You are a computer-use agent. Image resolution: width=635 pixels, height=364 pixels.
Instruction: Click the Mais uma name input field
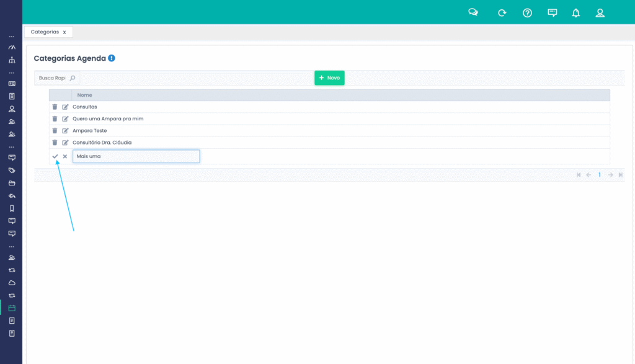point(136,156)
